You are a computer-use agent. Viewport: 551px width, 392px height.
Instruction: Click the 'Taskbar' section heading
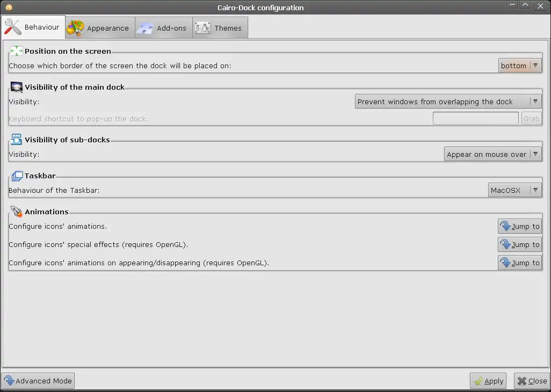coord(40,176)
